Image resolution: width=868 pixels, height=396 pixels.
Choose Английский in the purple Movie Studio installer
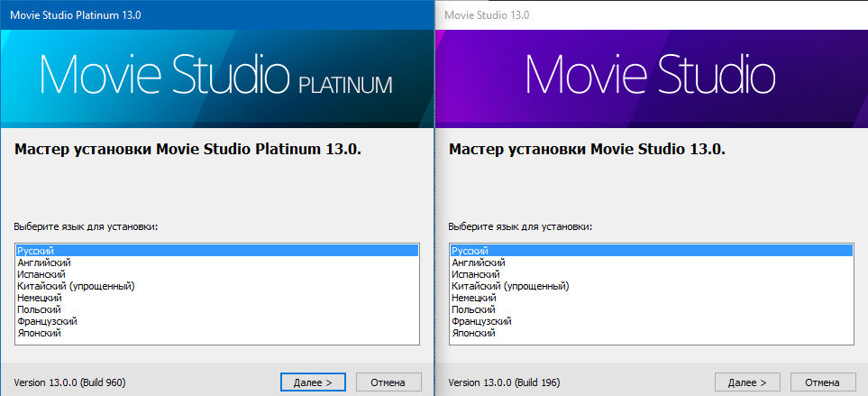tap(478, 262)
